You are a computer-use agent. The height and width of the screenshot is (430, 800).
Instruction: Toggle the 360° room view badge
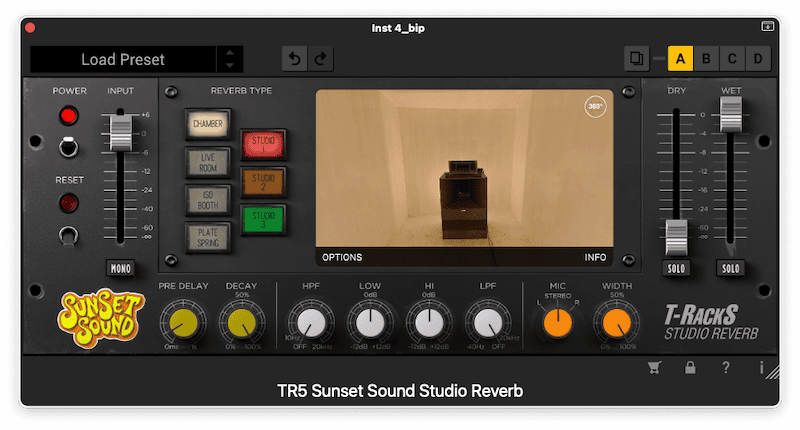pyautogui.click(x=595, y=107)
